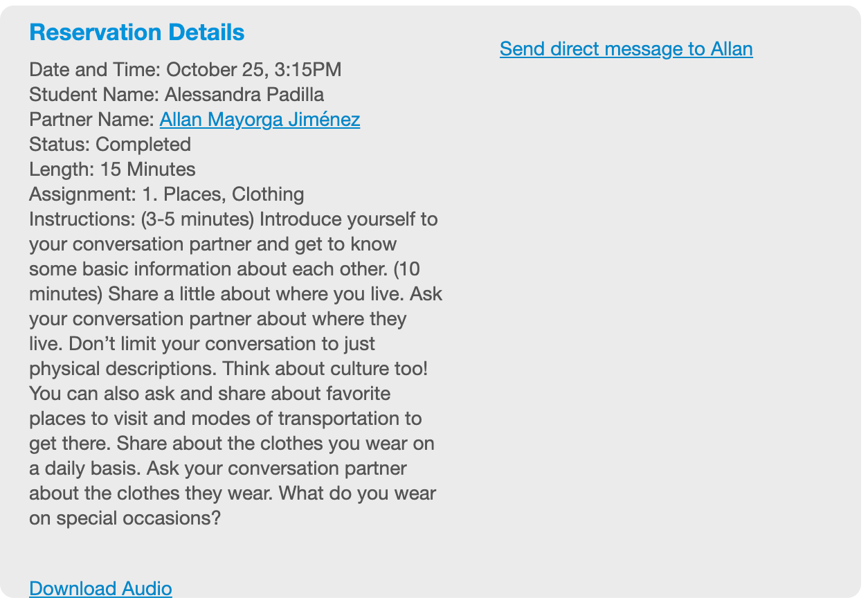Click the Completed status text
Image resolution: width=868 pixels, height=609 pixels.
(x=143, y=145)
